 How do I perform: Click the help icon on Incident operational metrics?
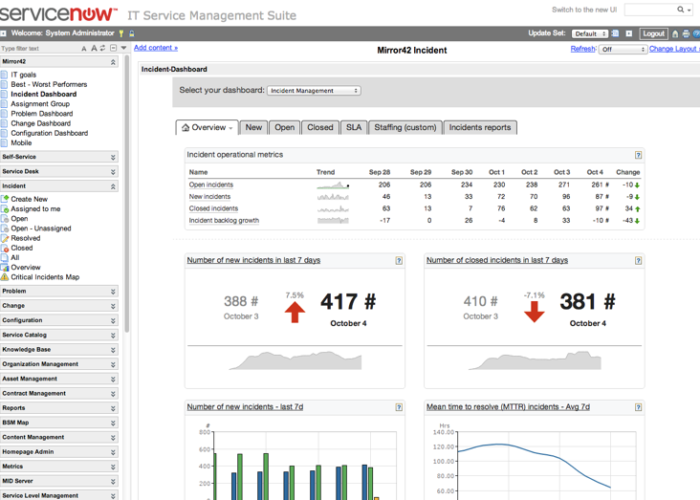[x=638, y=155]
